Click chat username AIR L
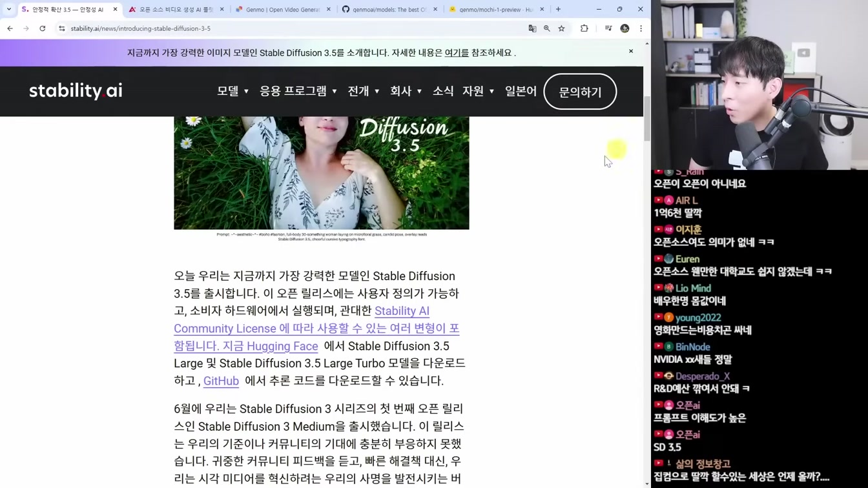 pos(687,201)
